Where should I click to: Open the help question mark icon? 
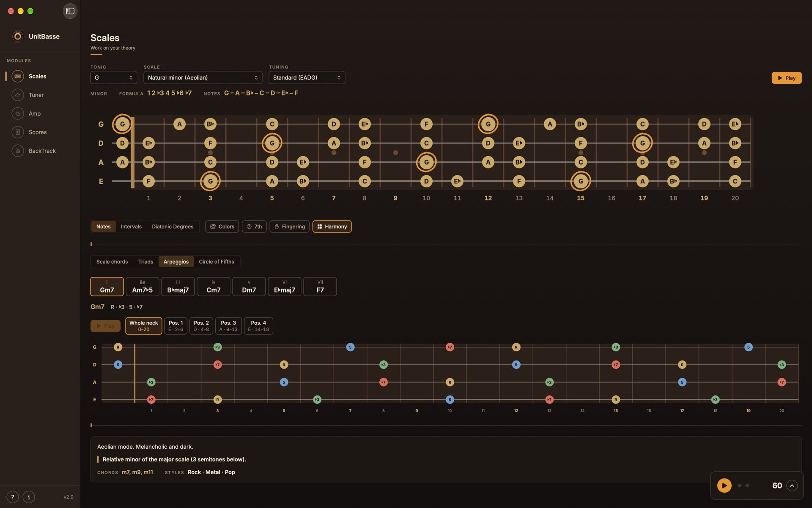(x=13, y=497)
